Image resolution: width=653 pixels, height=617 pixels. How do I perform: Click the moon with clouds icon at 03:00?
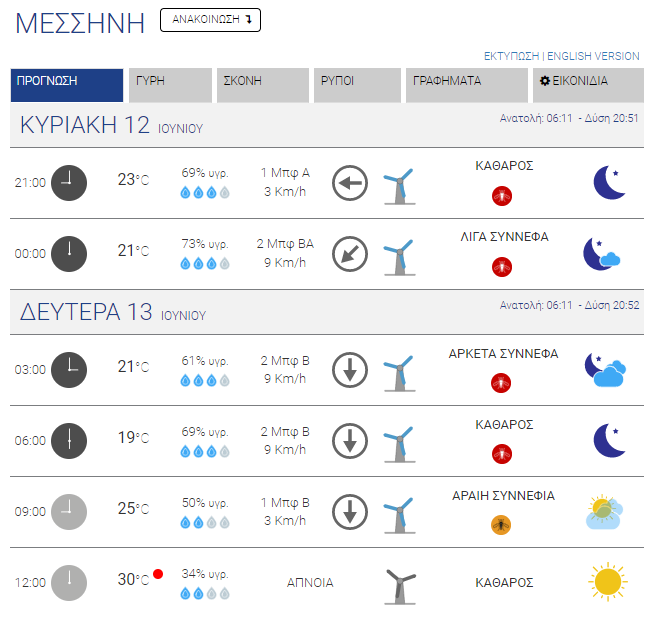pyautogui.click(x=605, y=370)
